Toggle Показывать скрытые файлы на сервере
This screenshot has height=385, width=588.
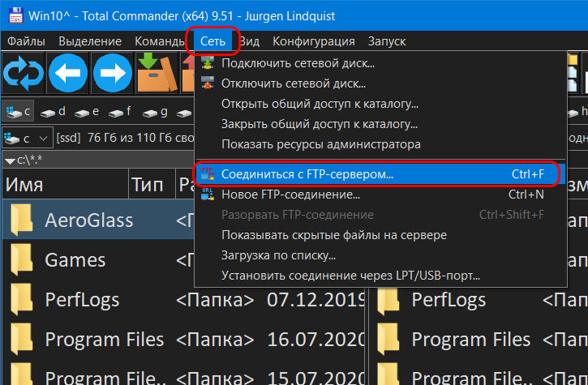tap(380, 235)
